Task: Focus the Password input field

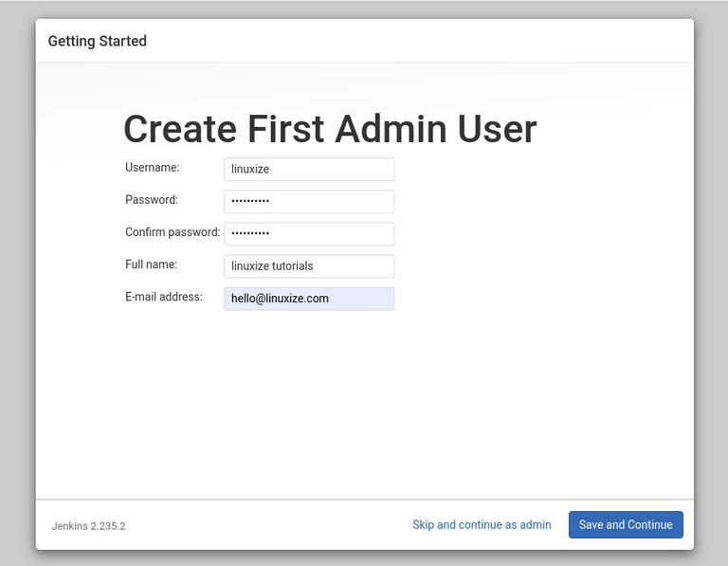Action: click(x=309, y=202)
